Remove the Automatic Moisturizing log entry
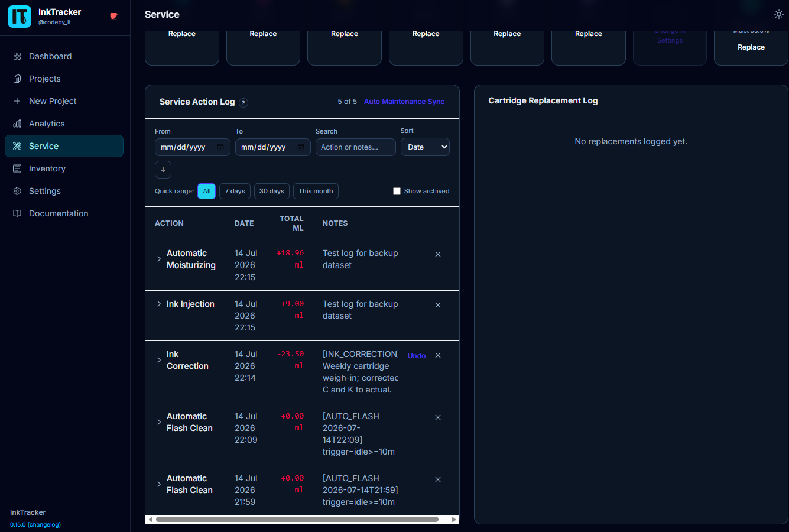Screen dimensions: 789x532 pos(438,254)
